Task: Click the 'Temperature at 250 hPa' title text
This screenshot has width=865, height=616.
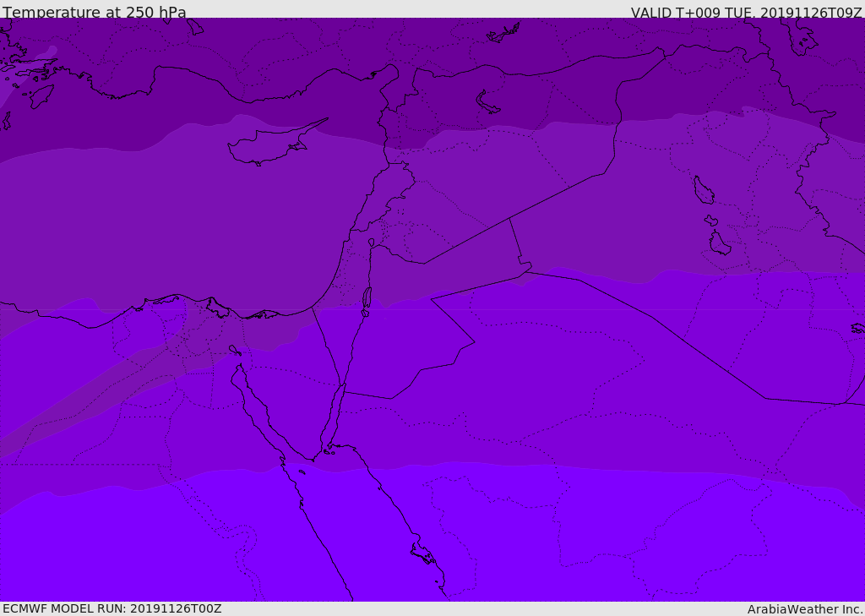Action: [95, 11]
